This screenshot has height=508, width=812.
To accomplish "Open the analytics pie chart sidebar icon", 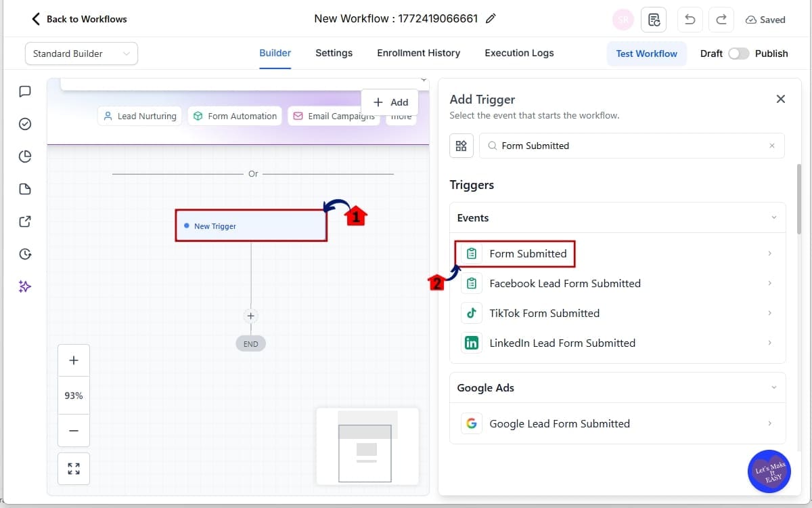I will coord(25,156).
